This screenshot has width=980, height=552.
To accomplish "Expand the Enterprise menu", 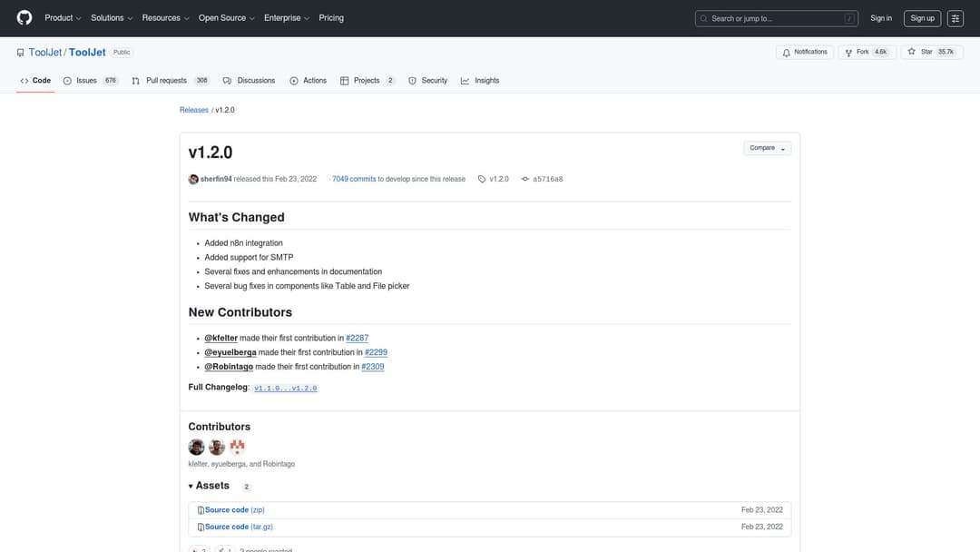I will click(286, 18).
